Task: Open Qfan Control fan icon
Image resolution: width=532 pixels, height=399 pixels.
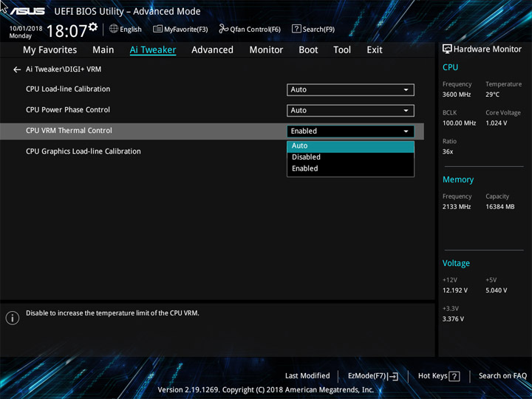Action: click(x=223, y=29)
